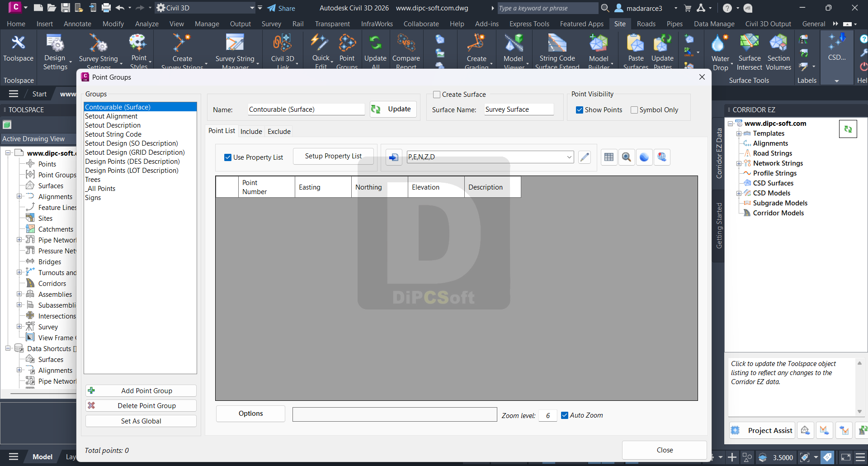Expand the Survey node in Toolspace
Image resolution: width=868 pixels, height=466 pixels.
pyautogui.click(x=19, y=327)
